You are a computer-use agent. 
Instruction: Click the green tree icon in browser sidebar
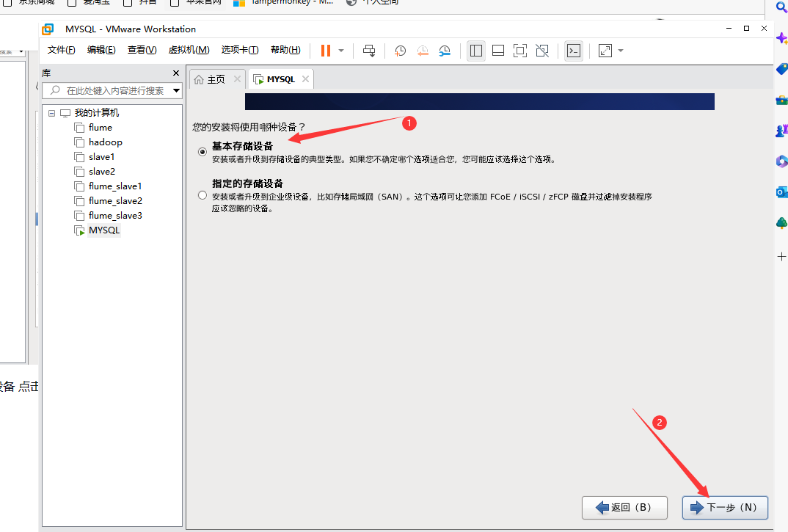tap(781, 223)
